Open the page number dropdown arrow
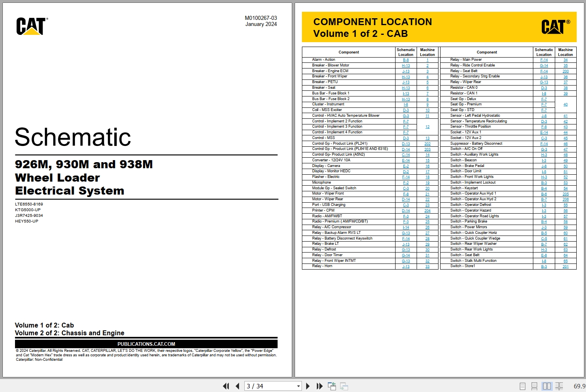This screenshot has height=392, width=586. click(x=298, y=386)
